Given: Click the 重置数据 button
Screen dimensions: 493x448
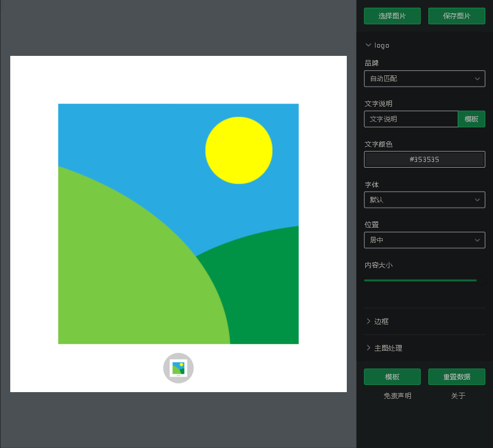Looking at the screenshot, I should [457, 377].
